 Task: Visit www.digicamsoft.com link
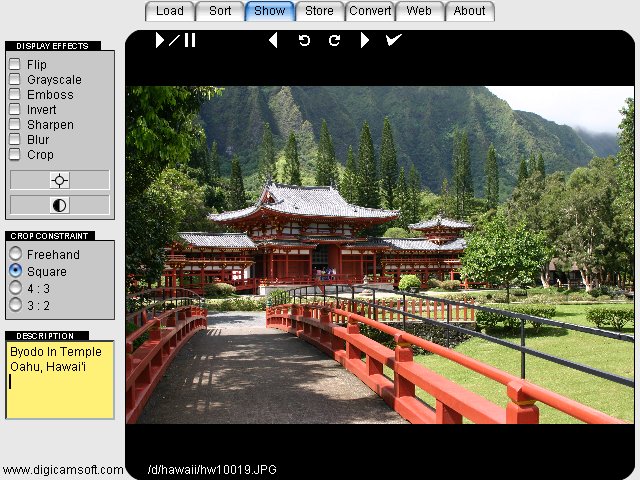62,470
